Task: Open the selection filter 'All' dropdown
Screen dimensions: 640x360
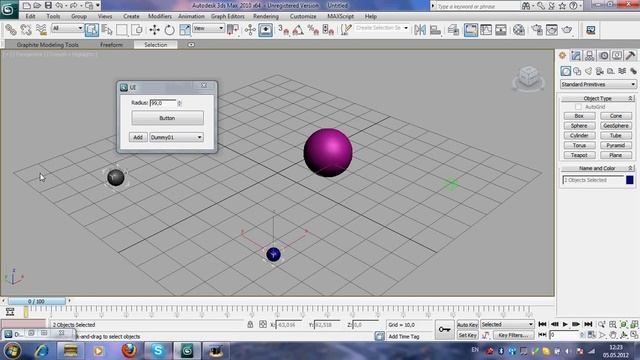Action: pos(67,28)
